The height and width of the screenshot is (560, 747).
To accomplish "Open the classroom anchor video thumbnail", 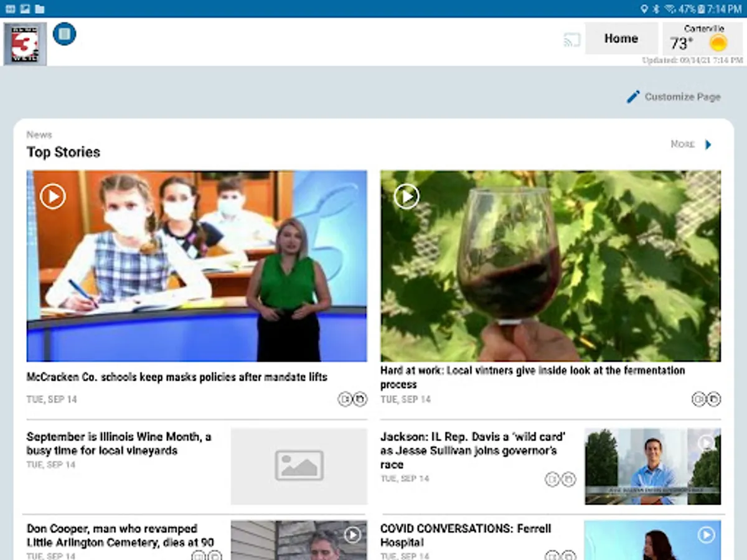I will pyautogui.click(x=197, y=266).
